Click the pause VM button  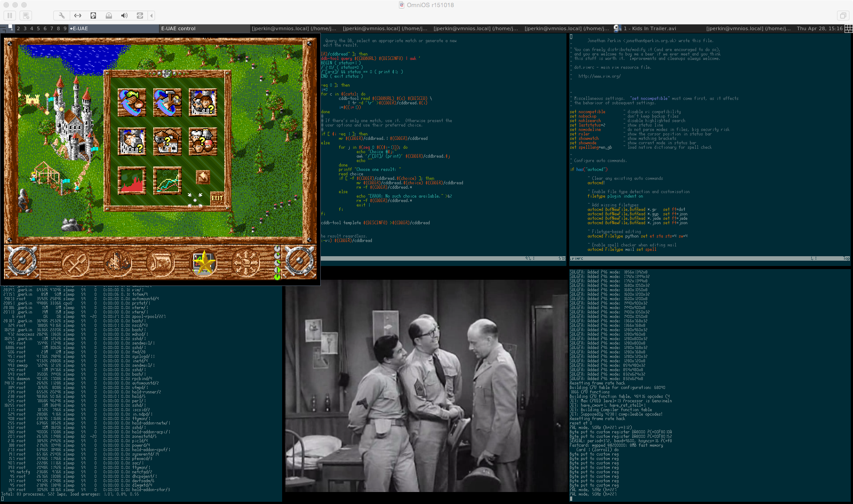[10, 16]
